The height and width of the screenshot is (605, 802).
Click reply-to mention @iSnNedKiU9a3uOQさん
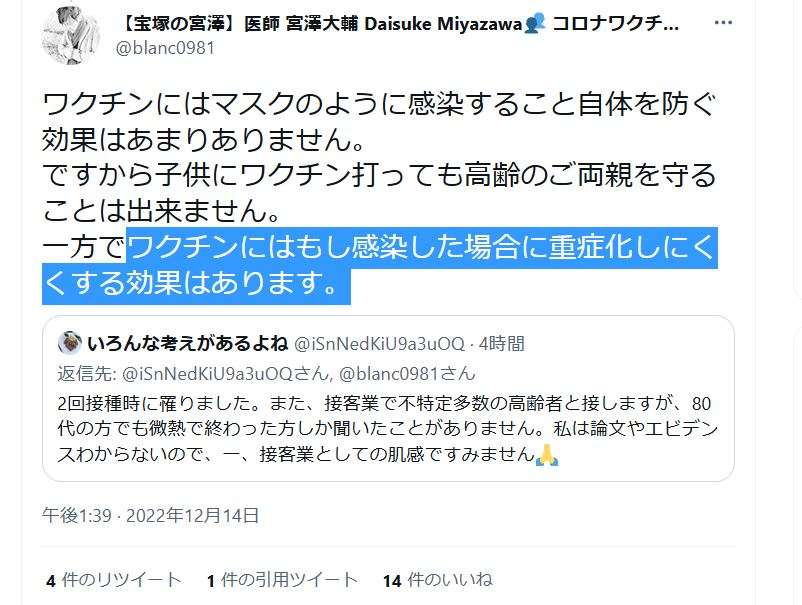click(x=225, y=374)
